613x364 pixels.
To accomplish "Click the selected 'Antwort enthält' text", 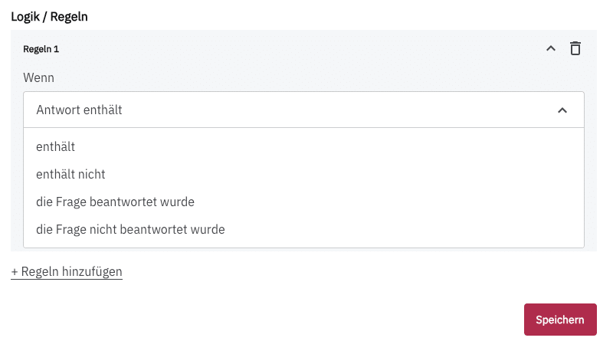I will click(79, 110).
